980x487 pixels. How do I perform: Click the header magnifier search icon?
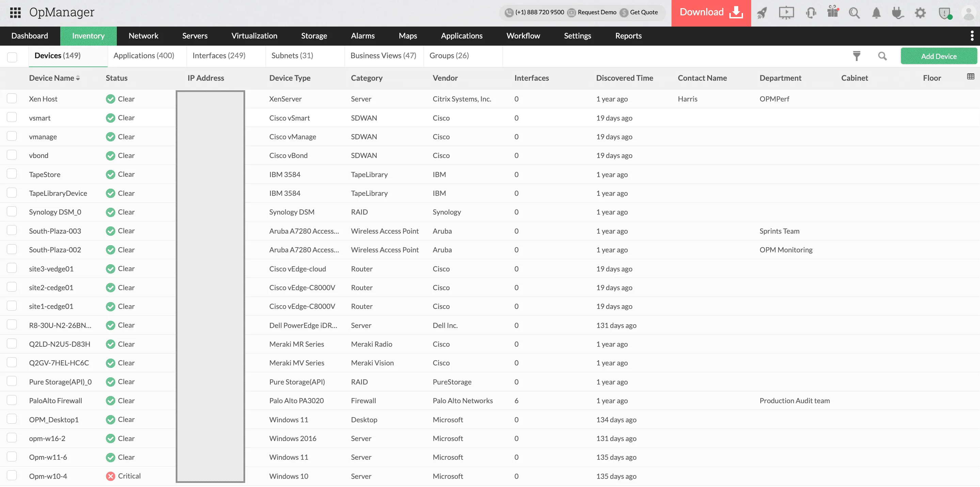click(x=854, y=13)
